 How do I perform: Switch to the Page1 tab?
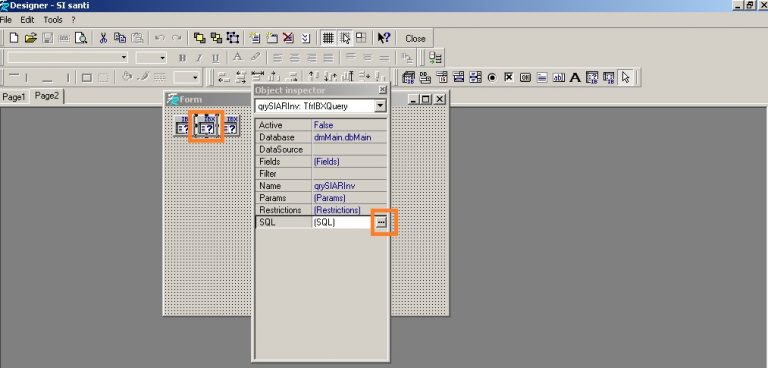pyautogui.click(x=14, y=97)
